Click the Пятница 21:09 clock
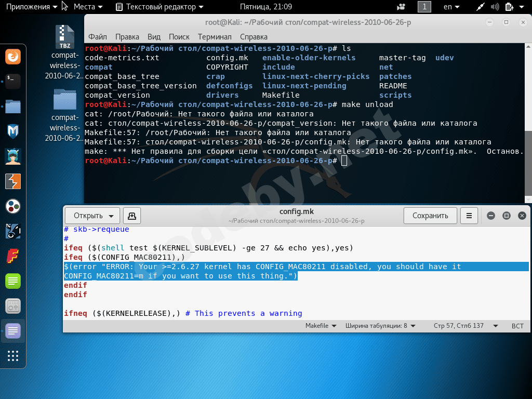Screen dimensions: 532x399 (266, 7)
